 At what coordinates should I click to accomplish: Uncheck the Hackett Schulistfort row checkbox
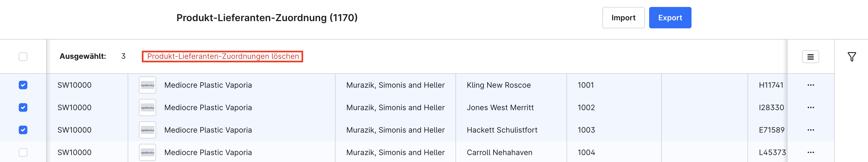(23, 130)
